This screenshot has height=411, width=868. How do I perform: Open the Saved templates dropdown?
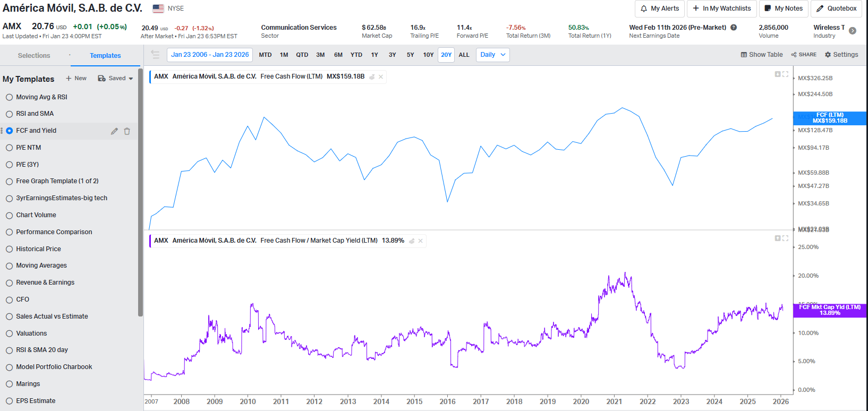point(115,79)
